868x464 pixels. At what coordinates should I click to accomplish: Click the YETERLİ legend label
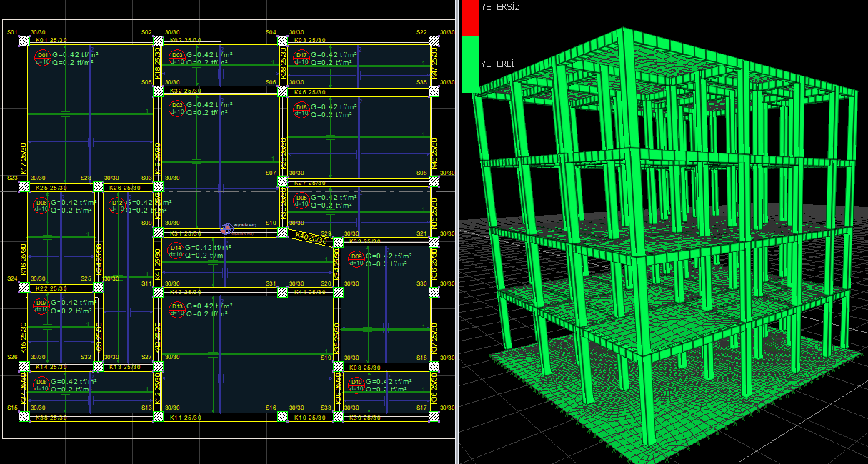498,64
